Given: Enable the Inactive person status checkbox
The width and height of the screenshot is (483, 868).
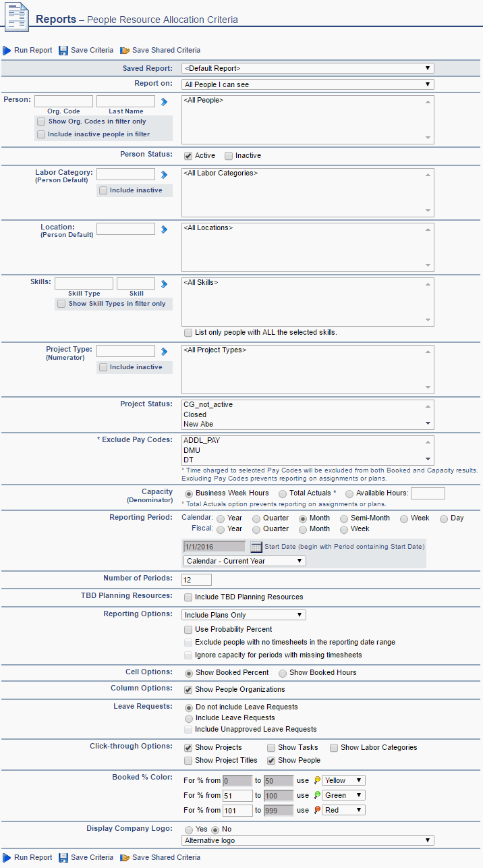Looking at the screenshot, I should (229, 156).
